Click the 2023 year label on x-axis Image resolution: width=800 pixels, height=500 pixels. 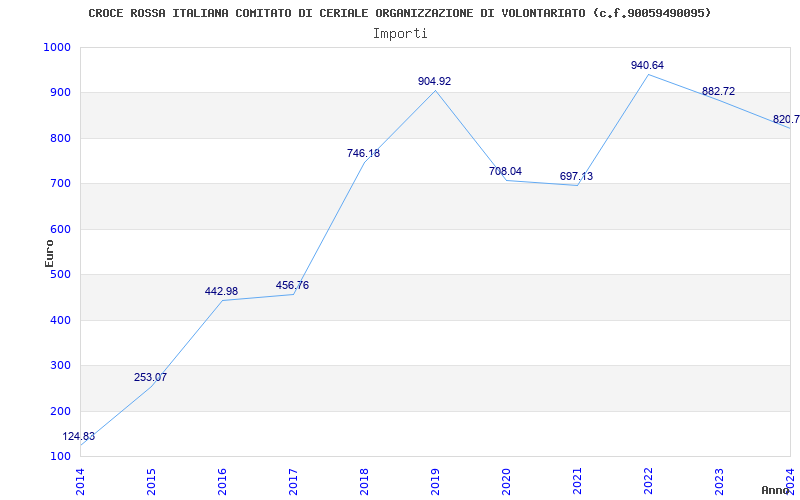[x=719, y=482]
